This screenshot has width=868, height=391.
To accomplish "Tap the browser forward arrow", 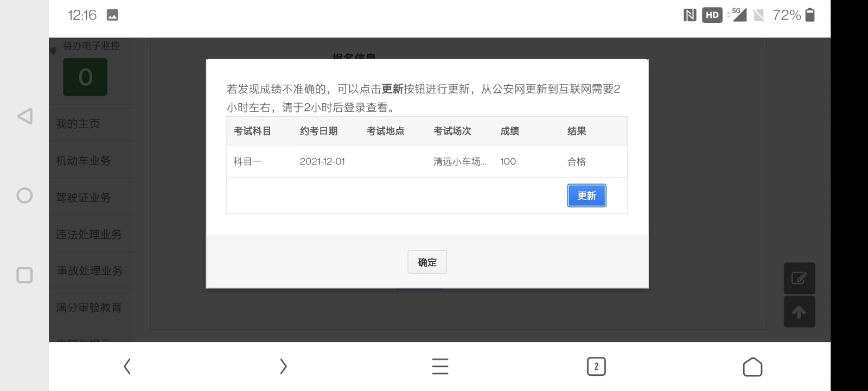I will pyautogui.click(x=283, y=367).
